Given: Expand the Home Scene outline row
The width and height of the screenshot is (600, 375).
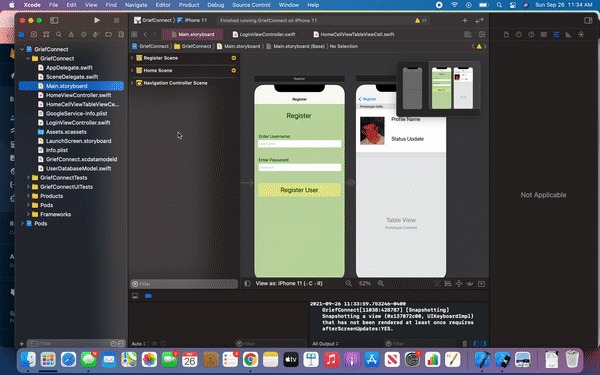Looking at the screenshot, I should (132, 70).
